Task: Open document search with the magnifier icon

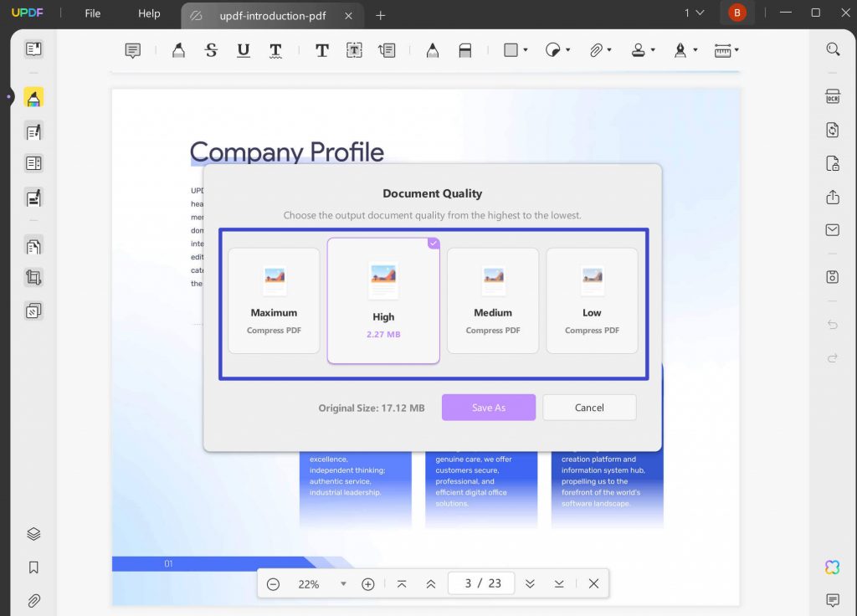Action: (x=832, y=49)
